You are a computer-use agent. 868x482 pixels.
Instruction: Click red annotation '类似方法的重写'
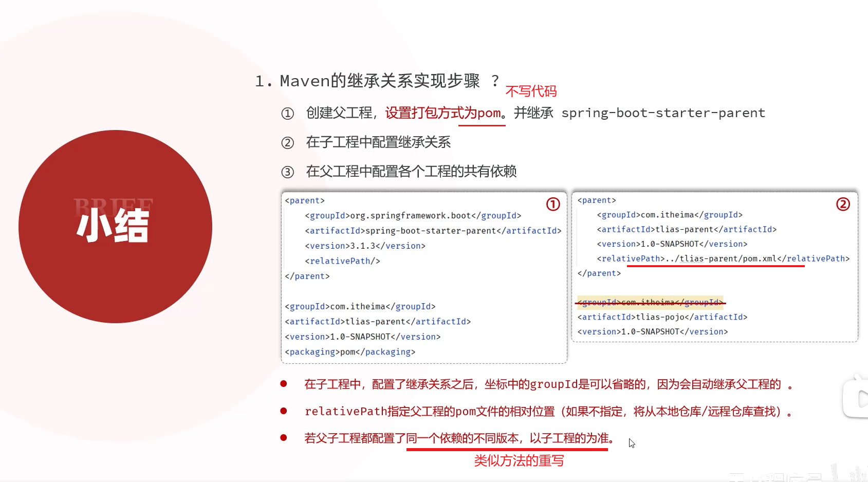pyautogui.click(x=519, y=461)
